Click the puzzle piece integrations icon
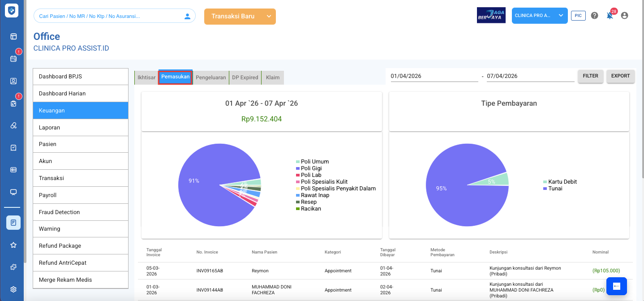The image size is (644, 301). coord(13,267)
